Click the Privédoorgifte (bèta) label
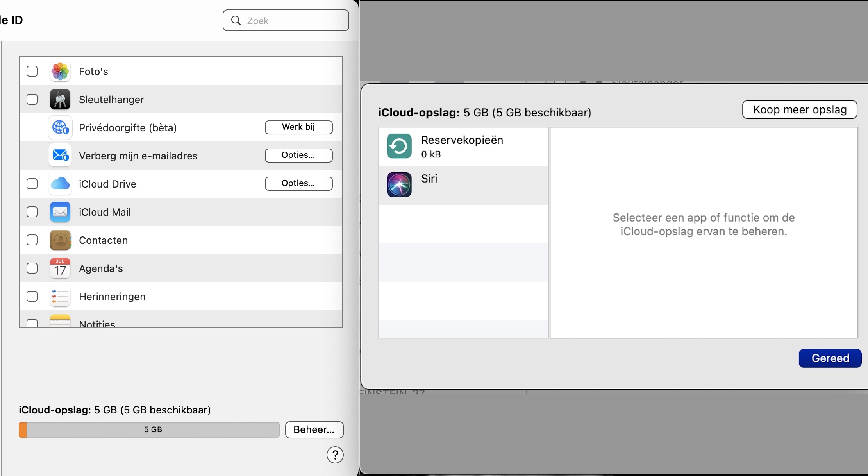The width and height of the screenshot is (868, 476). pyautogui.click(x=128, y=128)
